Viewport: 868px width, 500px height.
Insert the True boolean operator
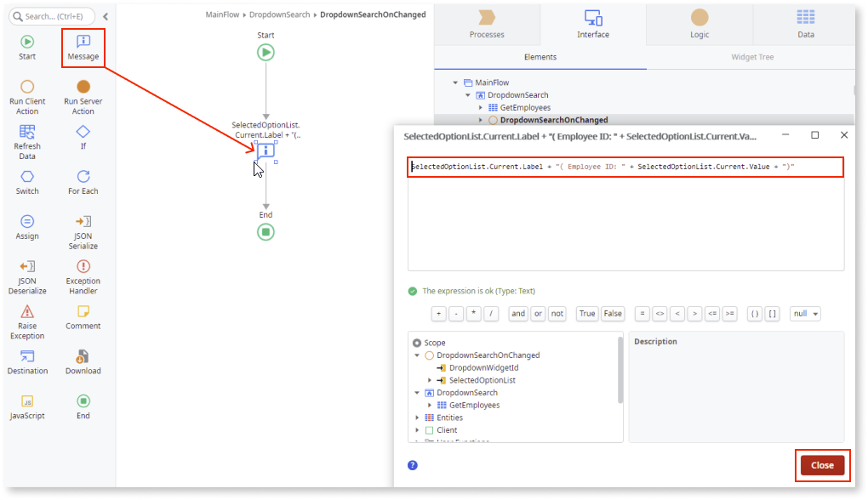point(587,314)
